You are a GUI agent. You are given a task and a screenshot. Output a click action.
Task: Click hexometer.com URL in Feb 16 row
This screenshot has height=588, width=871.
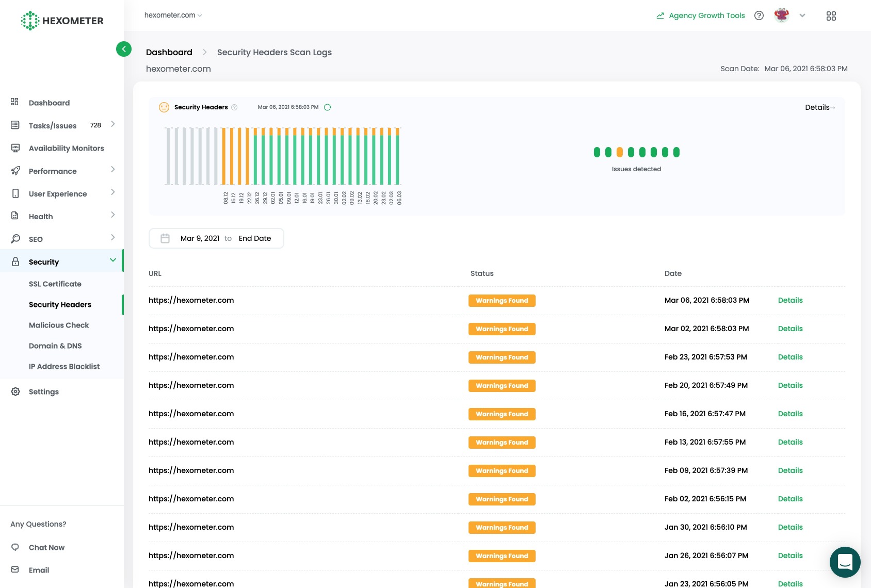click(x=191, y=414)
